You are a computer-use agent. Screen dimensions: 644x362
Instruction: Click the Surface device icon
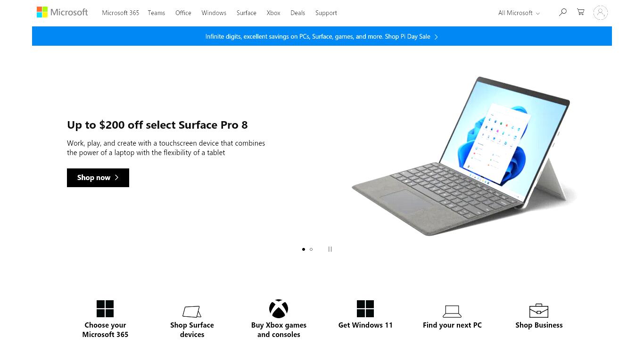(192, 312)
